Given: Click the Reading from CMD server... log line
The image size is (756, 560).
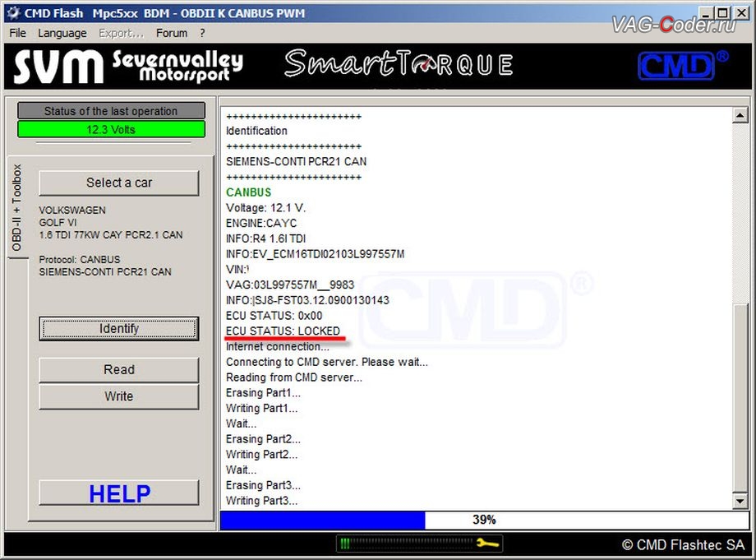Looking at the screenshot, I should coord(294,377).
